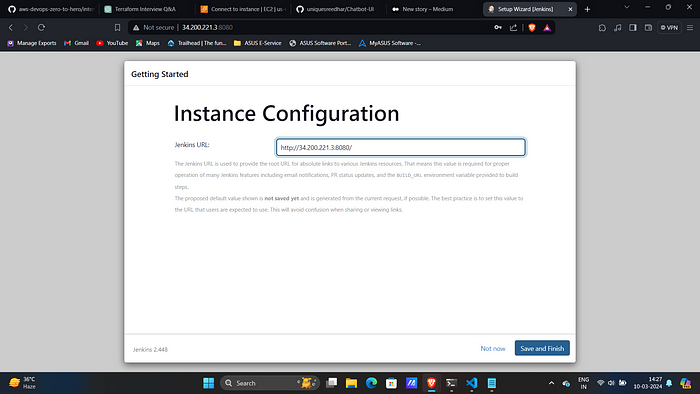Viewport: 700px width, 394px height.
Task: Open the notification bell icon
Action: pos(669,383)
